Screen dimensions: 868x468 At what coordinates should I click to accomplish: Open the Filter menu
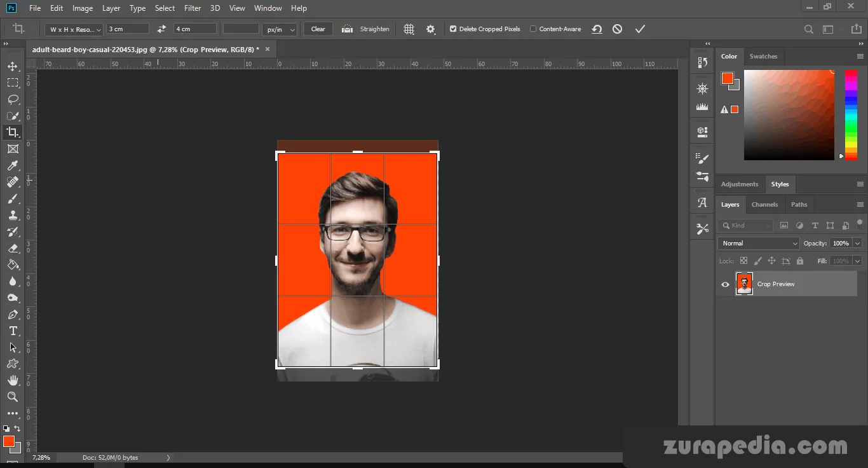click(192, 8)
